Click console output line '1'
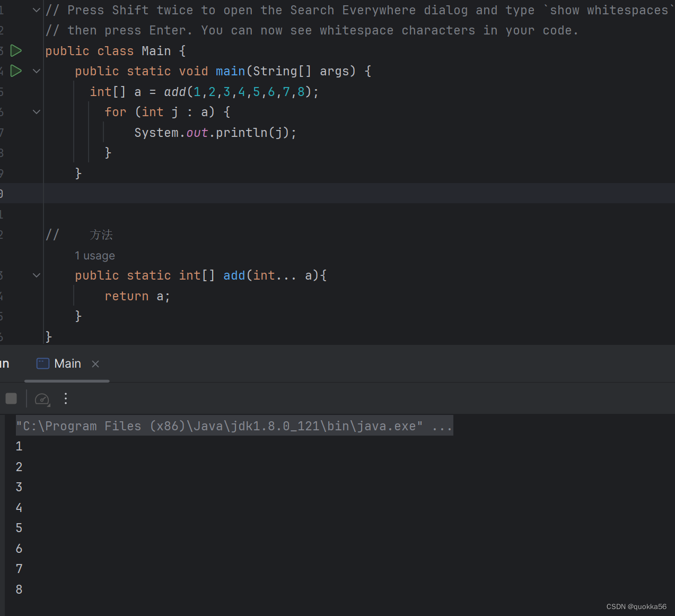The height and width of the screenshot is (616, 675). pos(19,446)
